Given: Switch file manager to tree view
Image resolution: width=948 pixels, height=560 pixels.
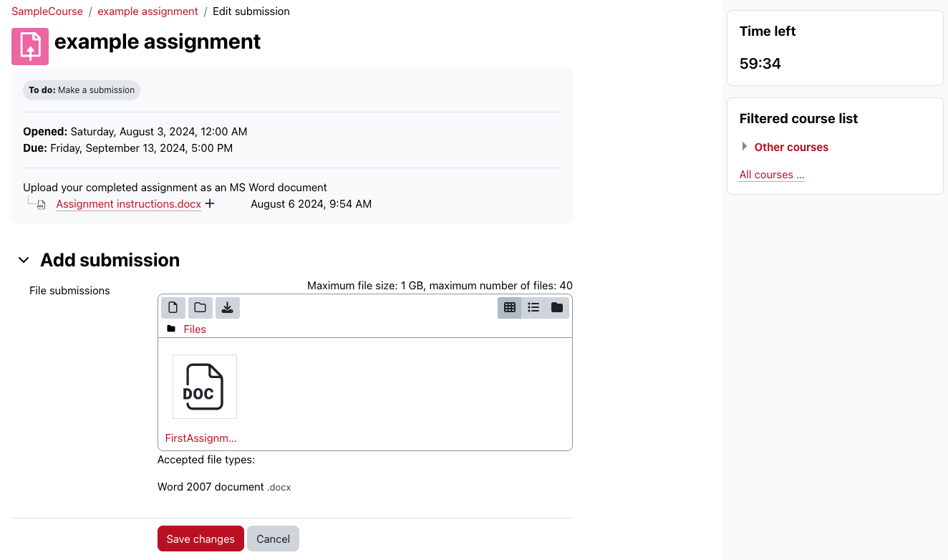Looking at the screenshot, I should click(557, 307).
